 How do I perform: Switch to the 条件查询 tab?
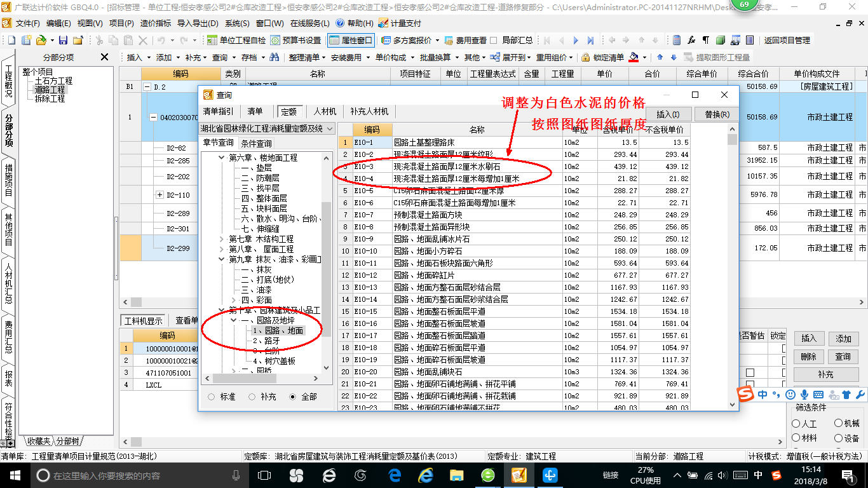point(255,144)
